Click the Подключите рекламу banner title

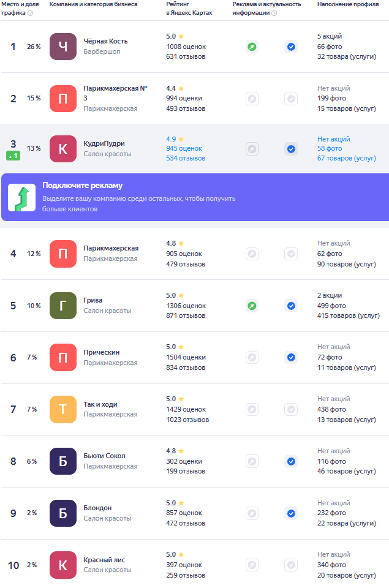click(x=82, y=186)
